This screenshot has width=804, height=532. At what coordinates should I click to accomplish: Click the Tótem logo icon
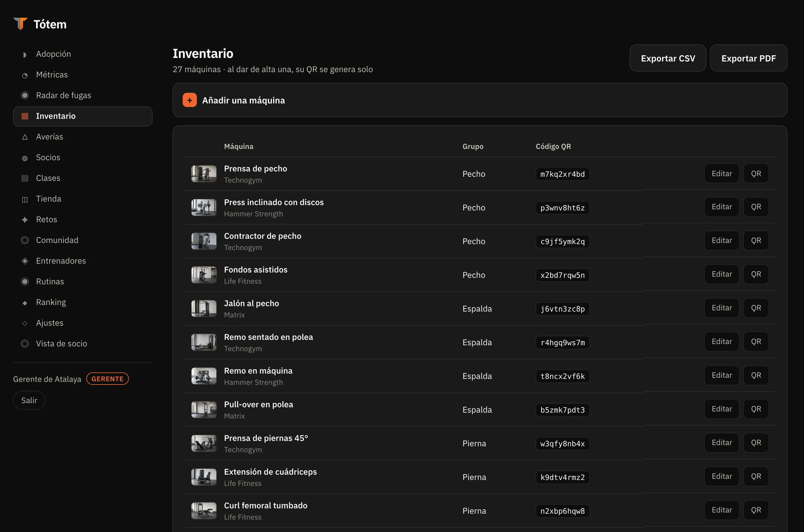(x=20, y=24)
